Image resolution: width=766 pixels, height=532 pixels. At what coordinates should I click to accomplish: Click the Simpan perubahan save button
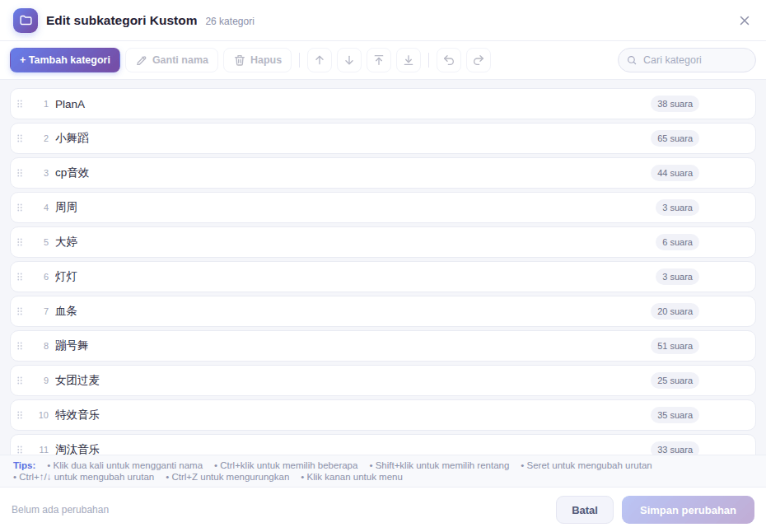click(688, 510)
